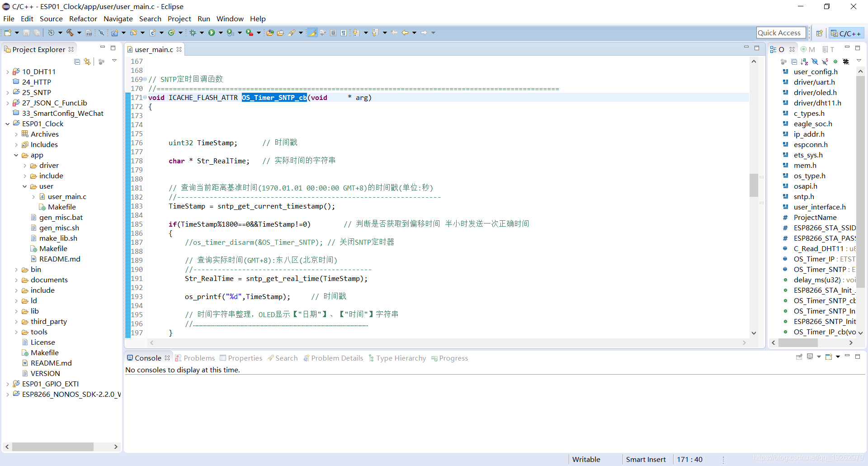Click the New file toolbar icon
868x466 pixels.
(x=8, y=33)
